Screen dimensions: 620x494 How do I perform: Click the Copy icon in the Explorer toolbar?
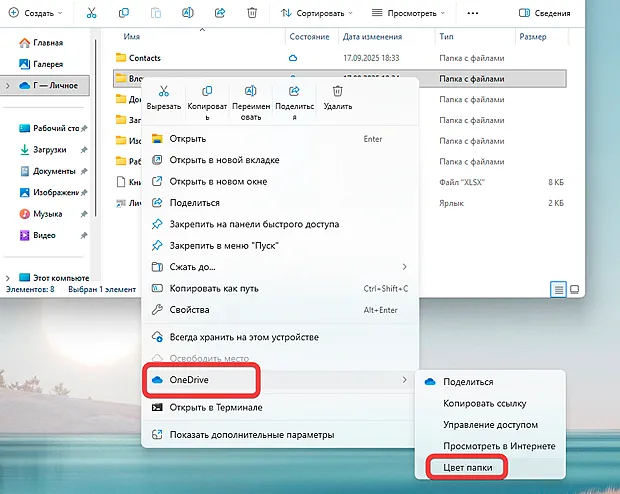(x=124, y=13)
